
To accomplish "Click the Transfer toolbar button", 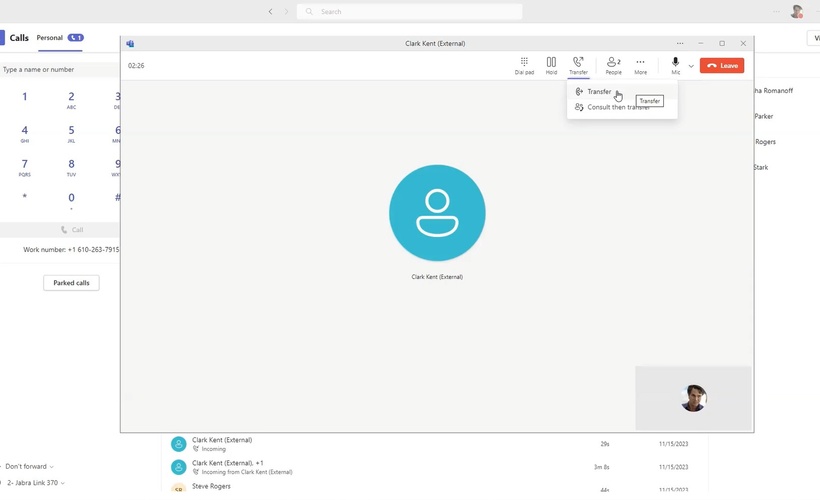I will point(578,66).
